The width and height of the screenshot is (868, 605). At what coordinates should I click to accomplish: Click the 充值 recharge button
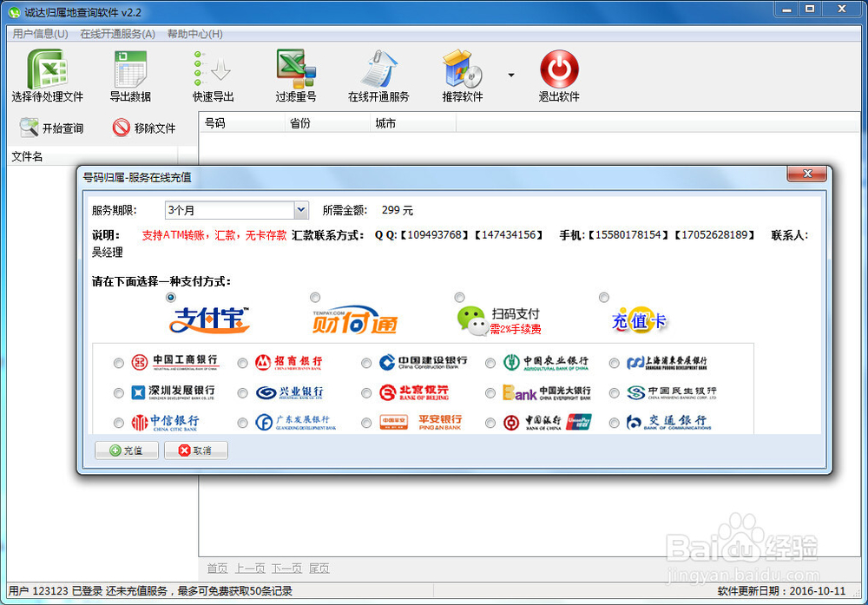(126, 450)
